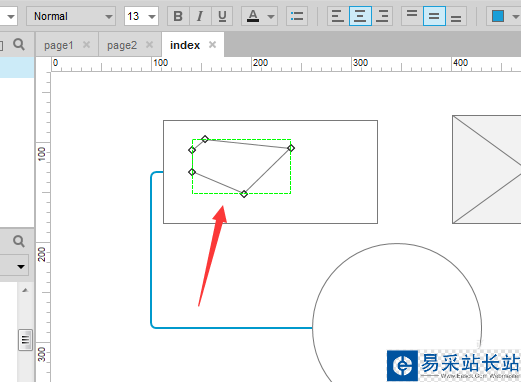521x382 pixels.
Task: Click the left panel scrollbar thumb
Action: [x=25, y=340]
